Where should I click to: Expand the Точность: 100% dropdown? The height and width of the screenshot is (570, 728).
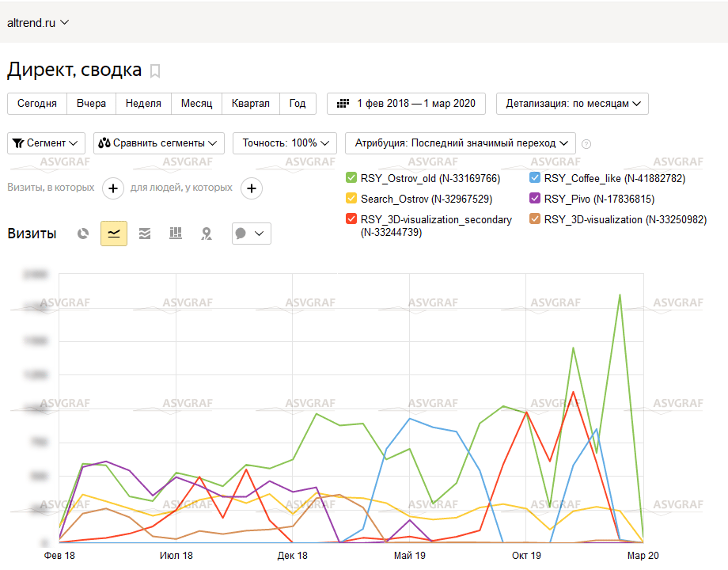click(x=285, y=143)
